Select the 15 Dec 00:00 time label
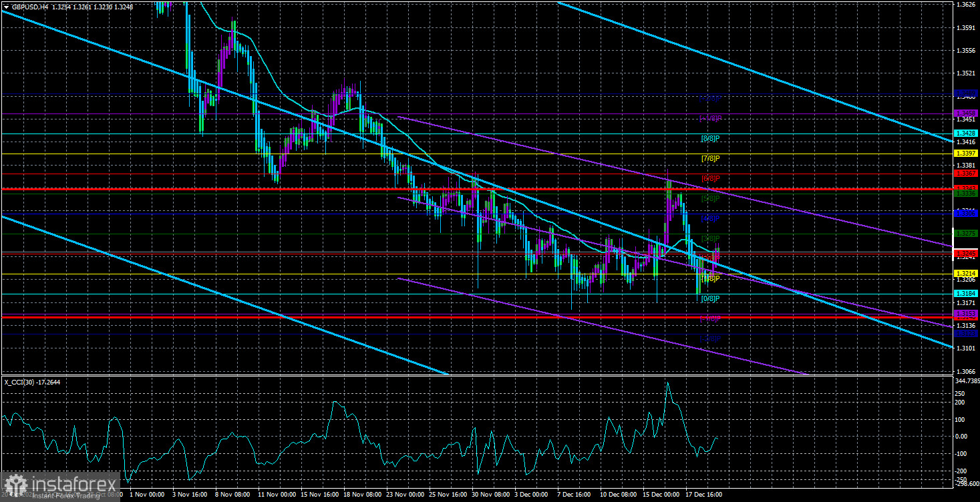The height and width of the screenshot is (502, 980). 660,495
